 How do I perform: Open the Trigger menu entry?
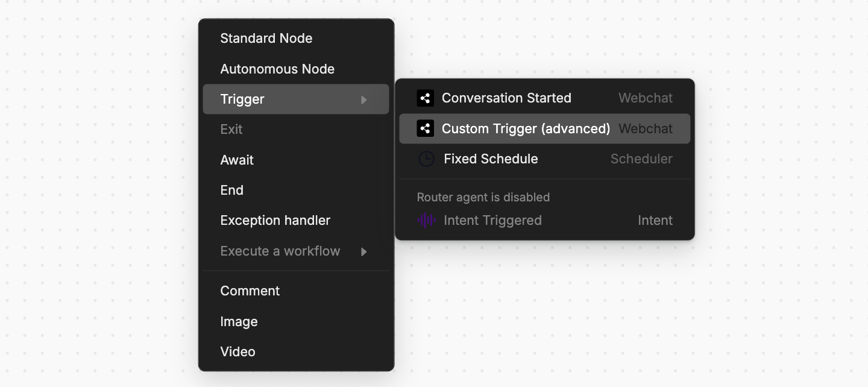[x=296, y=99]
